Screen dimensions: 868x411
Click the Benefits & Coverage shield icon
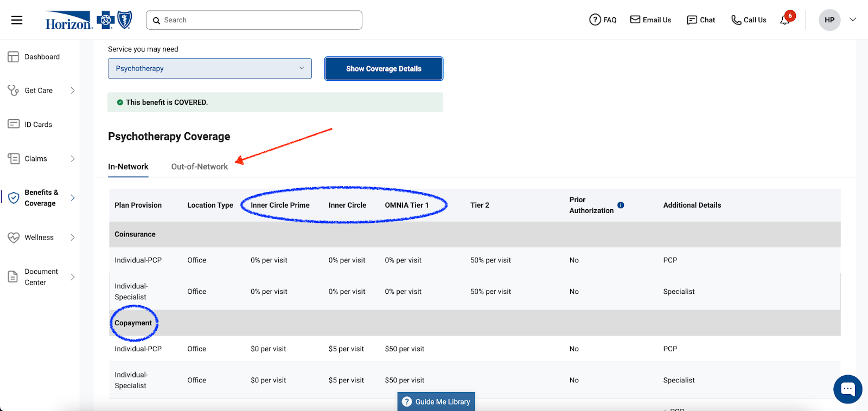point(14,198)
